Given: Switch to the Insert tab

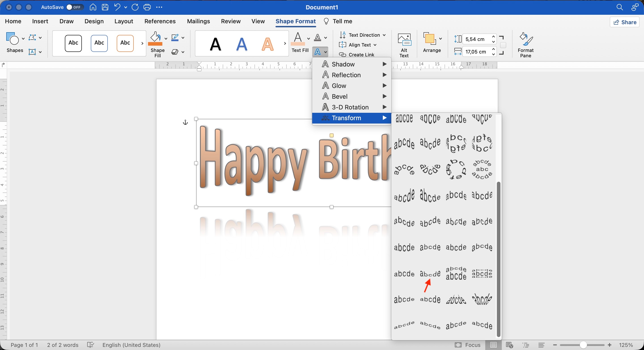Looking at the screenshot, I should click(40, 21).
